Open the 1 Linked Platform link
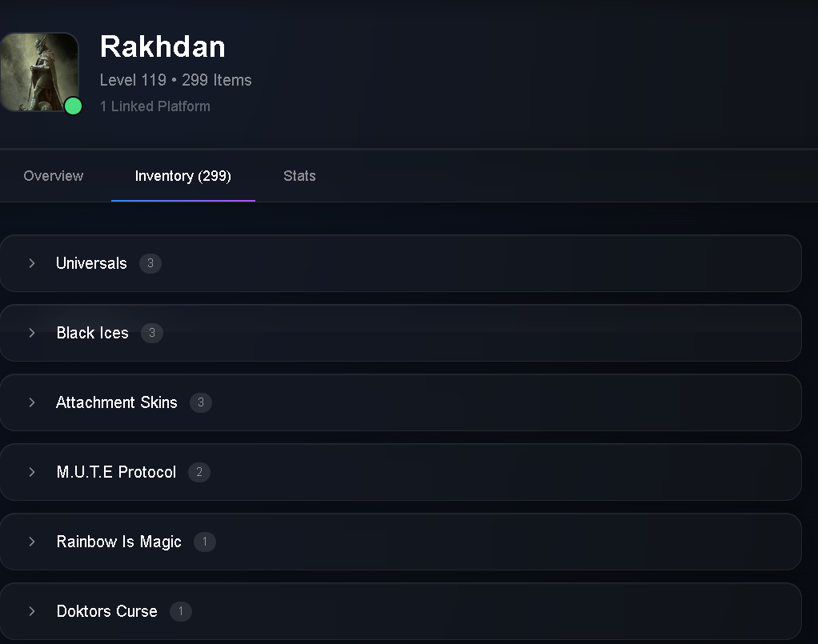The width and height of the screenshot is (818, 644). [x=155, y=106]
